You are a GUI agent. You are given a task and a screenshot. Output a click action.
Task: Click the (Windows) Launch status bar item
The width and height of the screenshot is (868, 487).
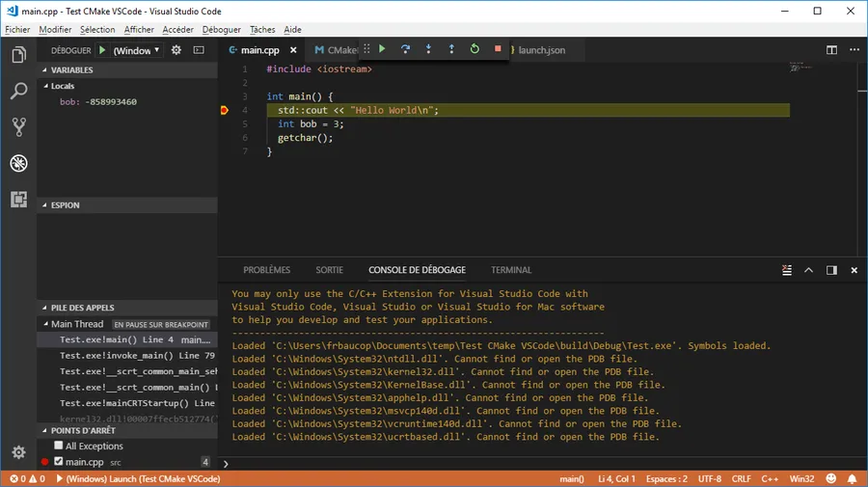click(x=138, y=478)
